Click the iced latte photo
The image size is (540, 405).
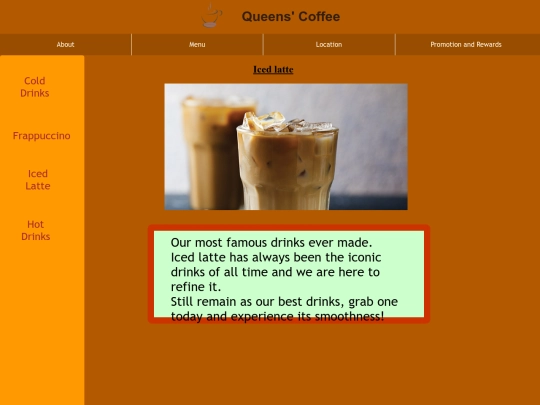point(286,147)
